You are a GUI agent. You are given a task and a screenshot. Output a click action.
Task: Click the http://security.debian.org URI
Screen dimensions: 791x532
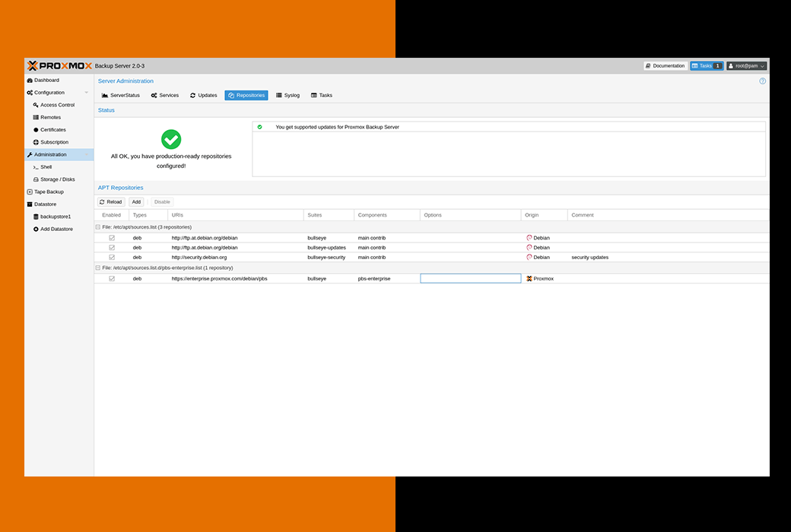coord(199,257)
